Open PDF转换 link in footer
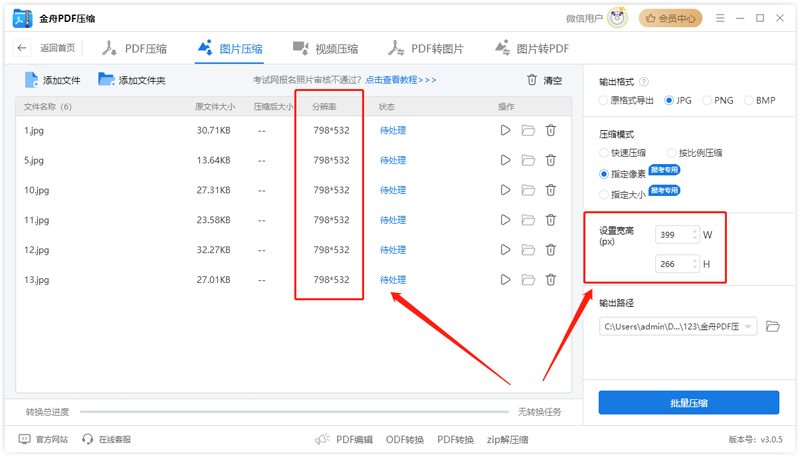This screenshot has width=800, height=457. [455, 439]
